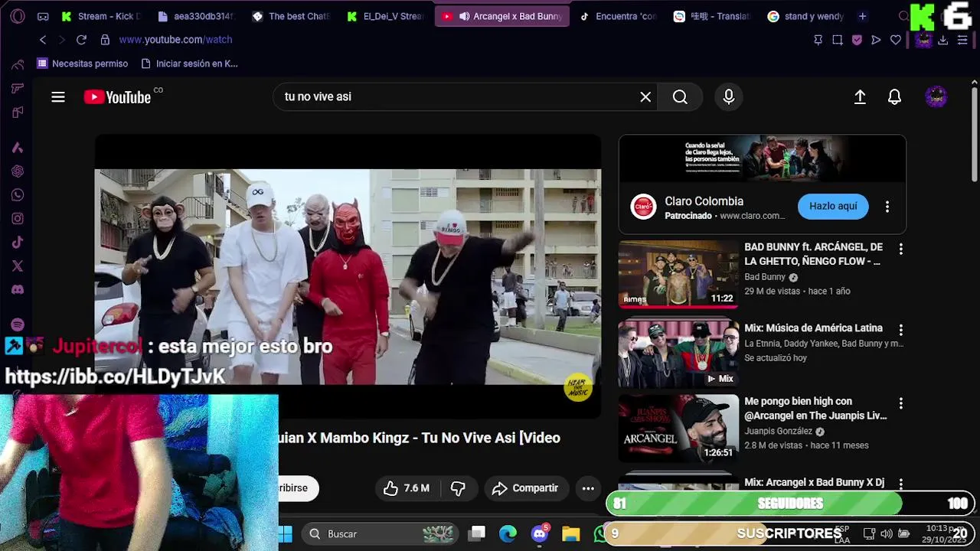Open Aria AI in the Opera sidebar

tap(18, 148)
